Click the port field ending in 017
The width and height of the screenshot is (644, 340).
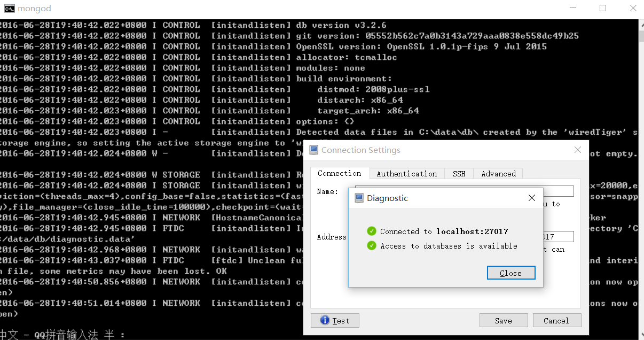pyautogui.click(x=558, y=236)
